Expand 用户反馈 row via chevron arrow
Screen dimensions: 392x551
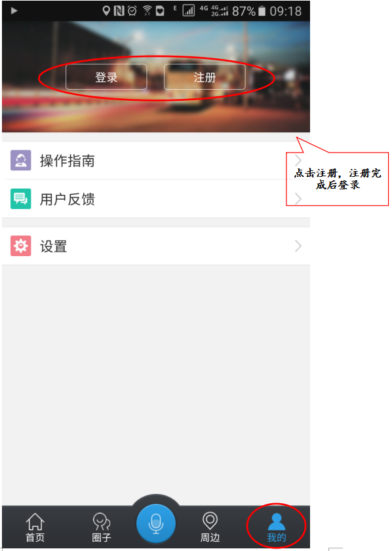pos(298,199)
